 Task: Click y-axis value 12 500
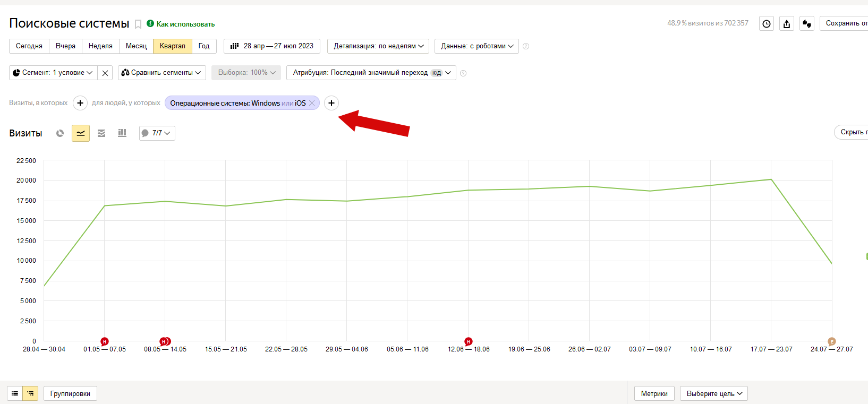27,241
